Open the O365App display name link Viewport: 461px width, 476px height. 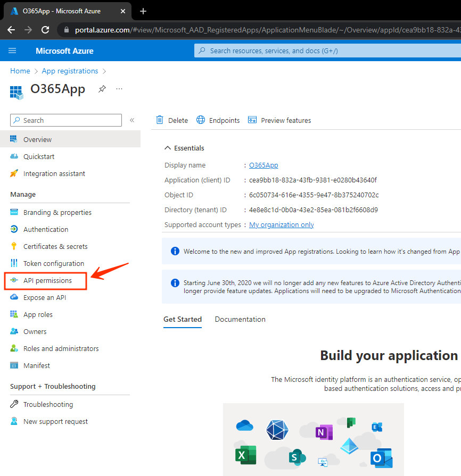pyautogui.click(x=264, y=165)
